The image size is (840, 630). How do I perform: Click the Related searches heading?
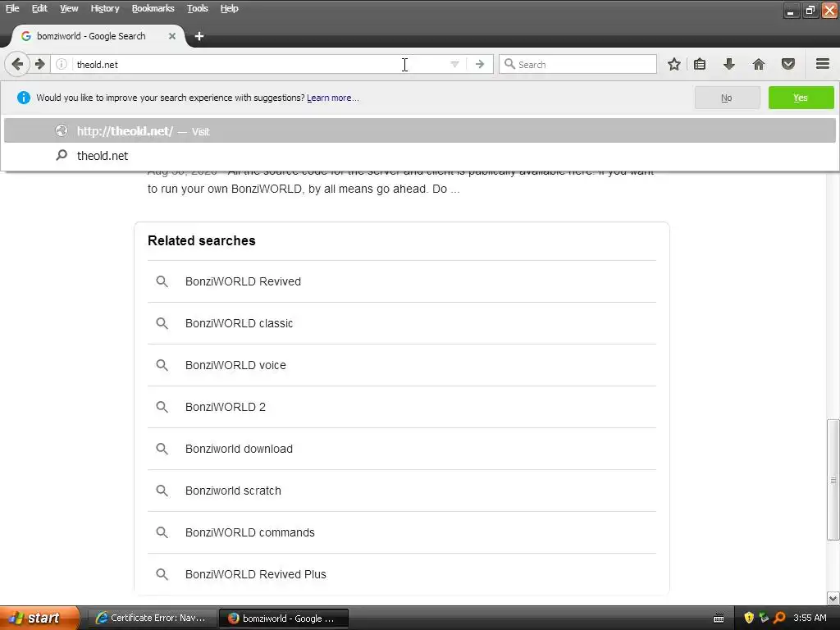point(202,240)
